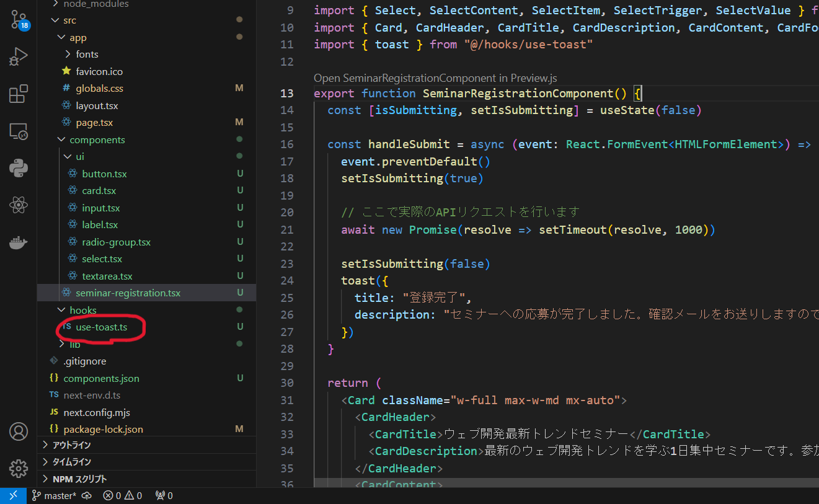Open the Python view in the activity bar
Image resolution: width=819 pixels, height=504 pixels.
tap(19, 167)
